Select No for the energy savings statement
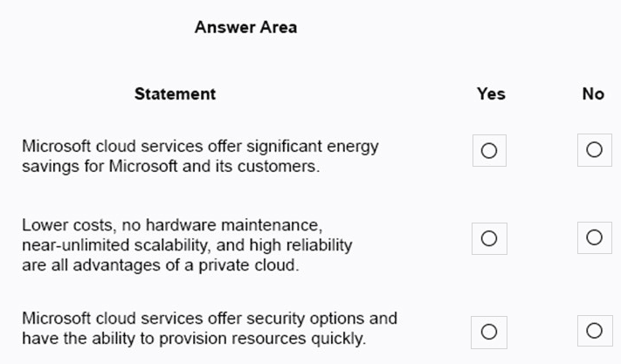 (594, 150)
